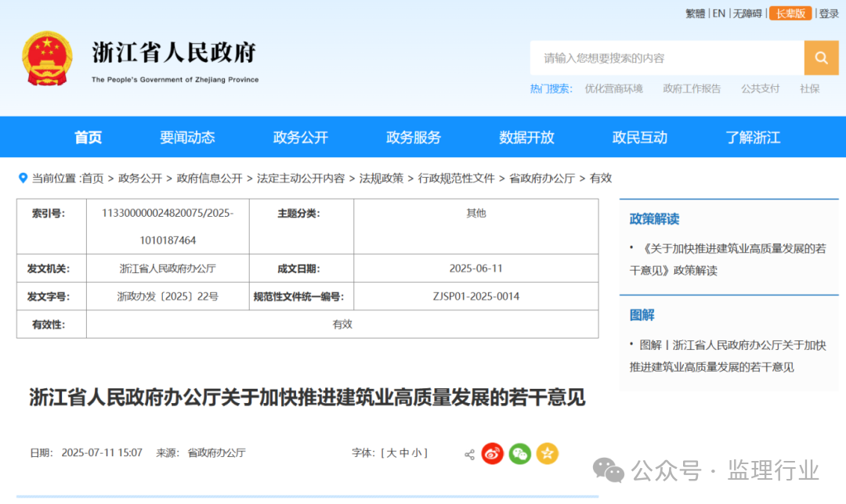
Task: Open the 政务服务 navigation tab
Action: pyautogui.click(x=414, y=138)
